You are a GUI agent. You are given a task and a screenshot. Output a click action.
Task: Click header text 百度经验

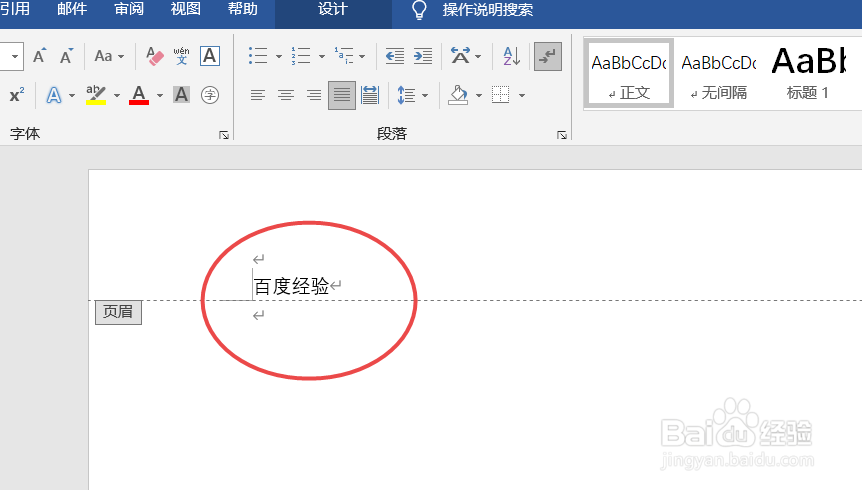click(x=291, y=286)
